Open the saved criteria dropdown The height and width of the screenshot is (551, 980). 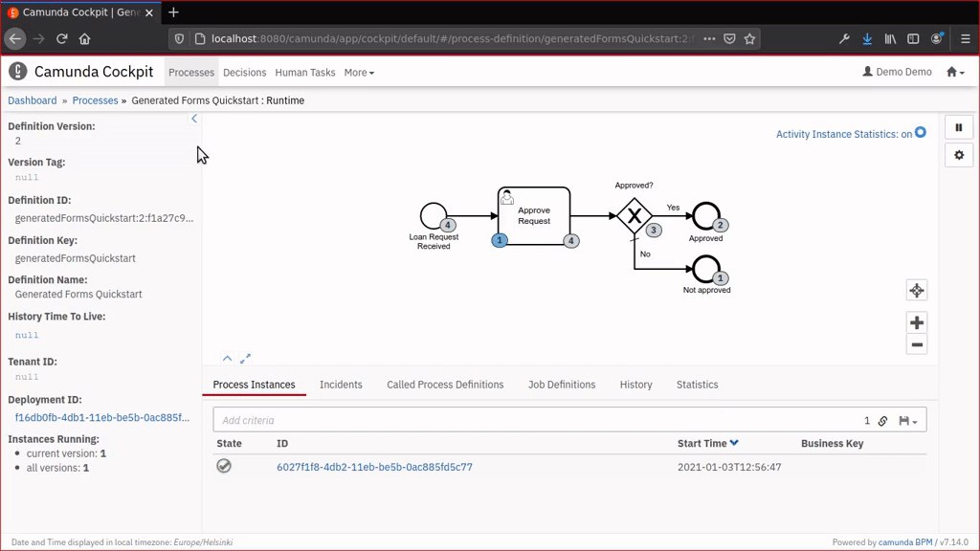[x=908, y=421]
